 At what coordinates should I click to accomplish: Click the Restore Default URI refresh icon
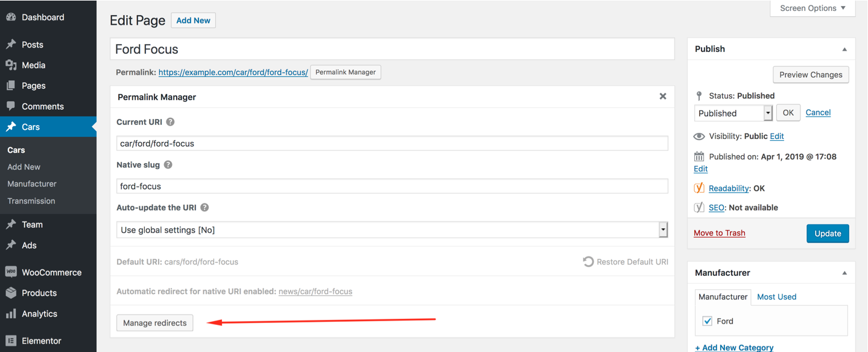[588, 262]
